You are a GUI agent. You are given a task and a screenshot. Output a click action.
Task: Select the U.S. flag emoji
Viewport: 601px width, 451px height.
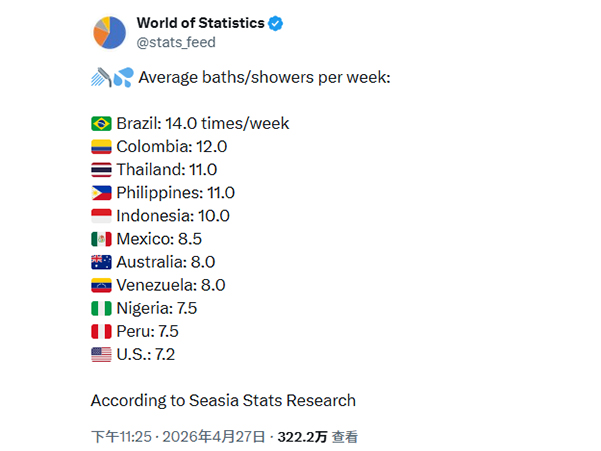click(x=101, y=354)
